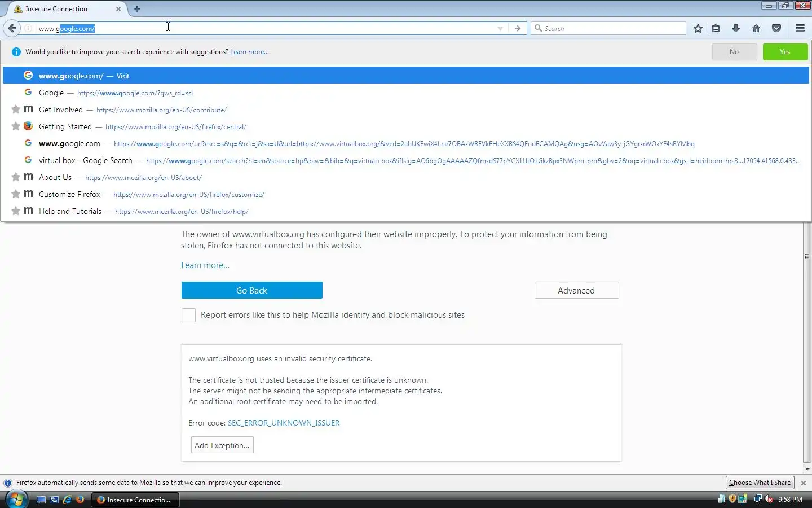Open the Downloads arrow icon
The width and height of the screenshot is (812, 508).
736,28
